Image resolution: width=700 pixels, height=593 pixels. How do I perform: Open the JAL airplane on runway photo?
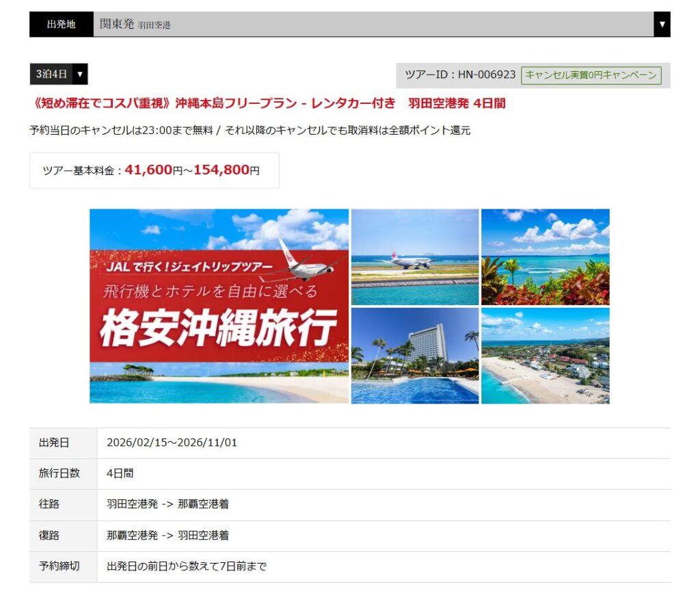414,256
